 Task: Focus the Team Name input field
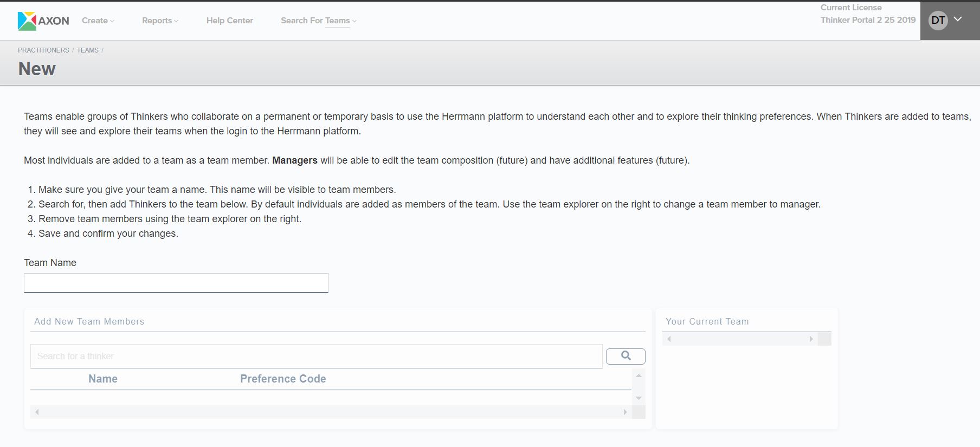click(176, 283)
